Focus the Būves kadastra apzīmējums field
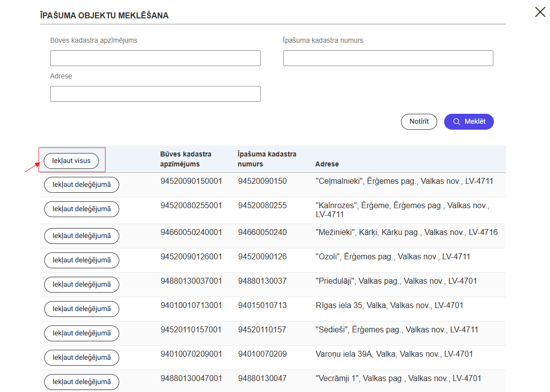Screen dimensions: 550x392 [x=155, y=58]
